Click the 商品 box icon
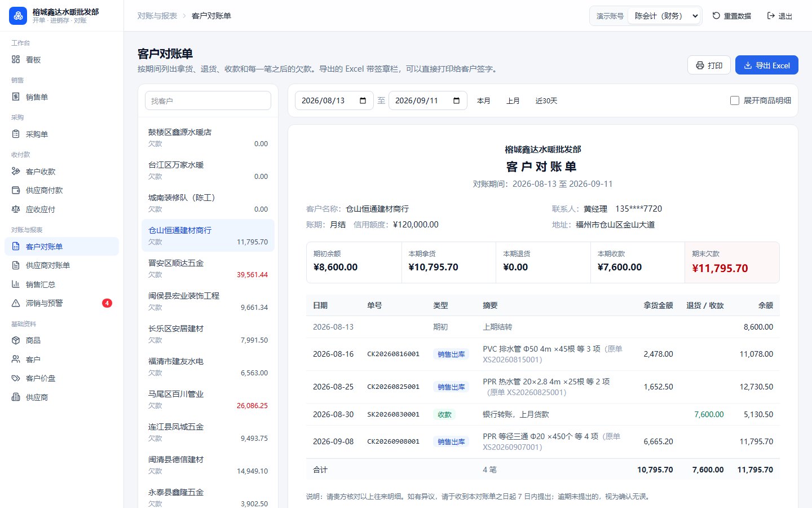Viewport: 812px width, 508px height. point(16,340)
